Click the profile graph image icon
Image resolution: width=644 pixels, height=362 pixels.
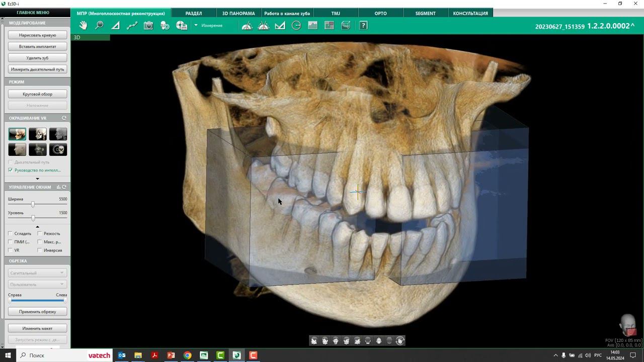click(x=313, y=25)
